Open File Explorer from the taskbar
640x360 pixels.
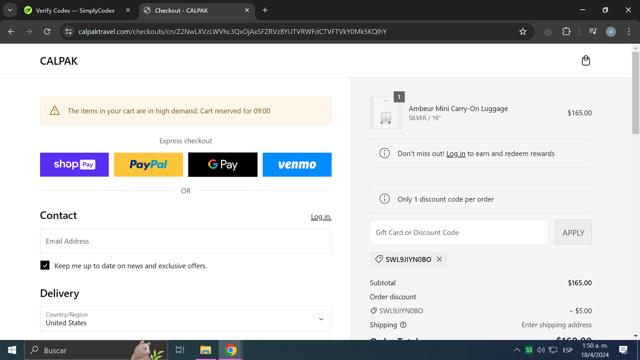pyautogui.click(x=205, y=350)
